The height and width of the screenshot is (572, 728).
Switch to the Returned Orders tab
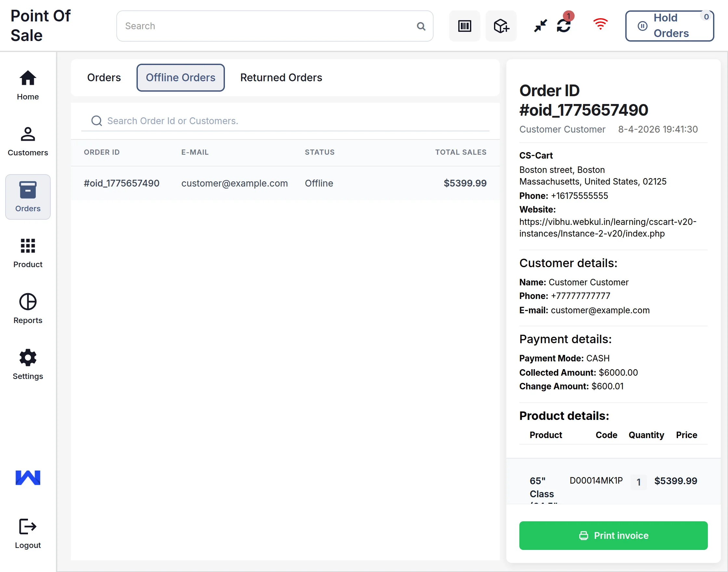click(281, 77)
